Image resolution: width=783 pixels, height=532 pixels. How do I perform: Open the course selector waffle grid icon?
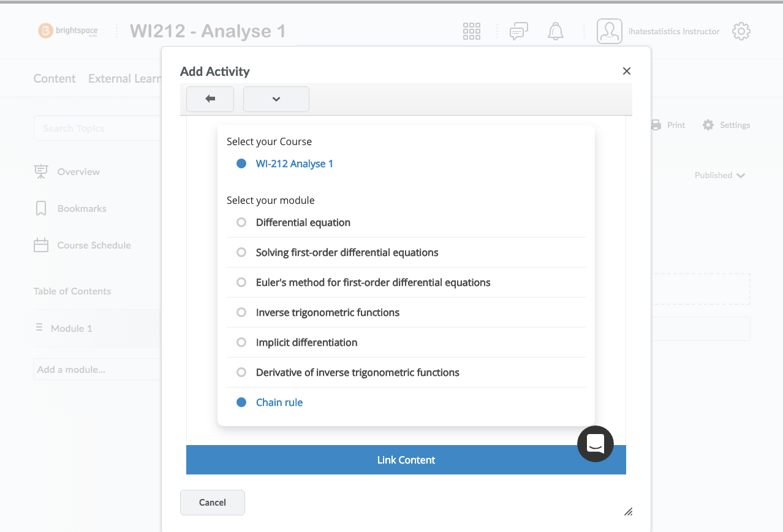(472, 31)
